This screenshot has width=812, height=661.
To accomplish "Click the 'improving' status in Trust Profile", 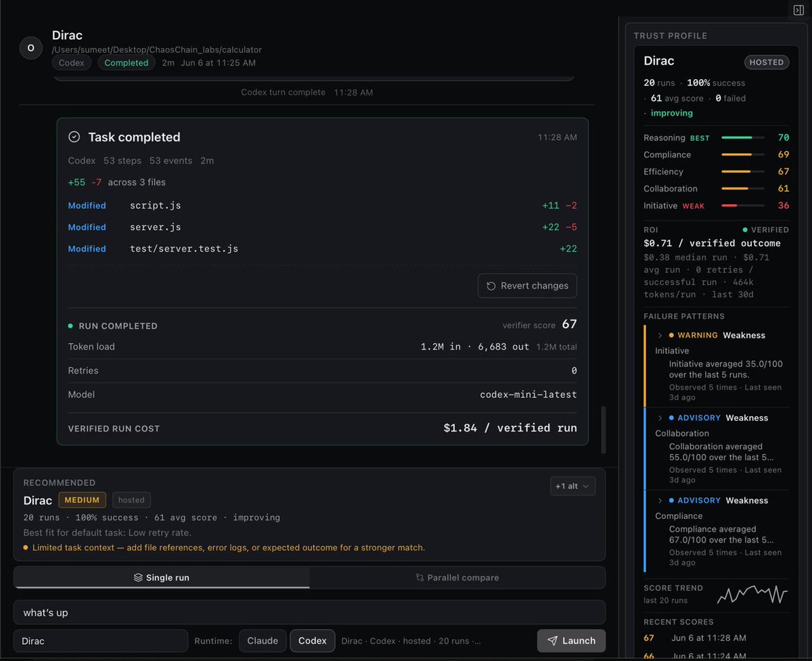I will (672, 113).
